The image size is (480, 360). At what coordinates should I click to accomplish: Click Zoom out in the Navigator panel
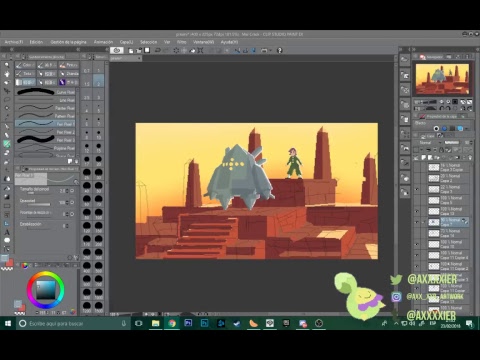point(442,102)
